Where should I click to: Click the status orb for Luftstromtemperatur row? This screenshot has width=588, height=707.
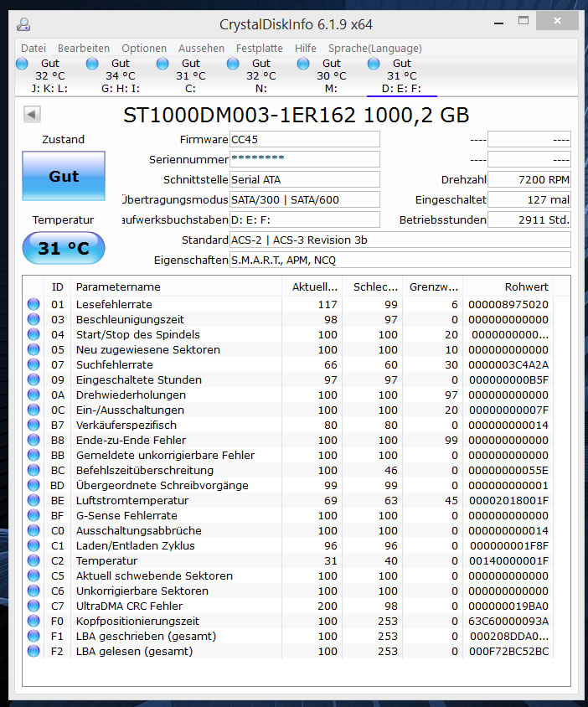pos(34,500)
